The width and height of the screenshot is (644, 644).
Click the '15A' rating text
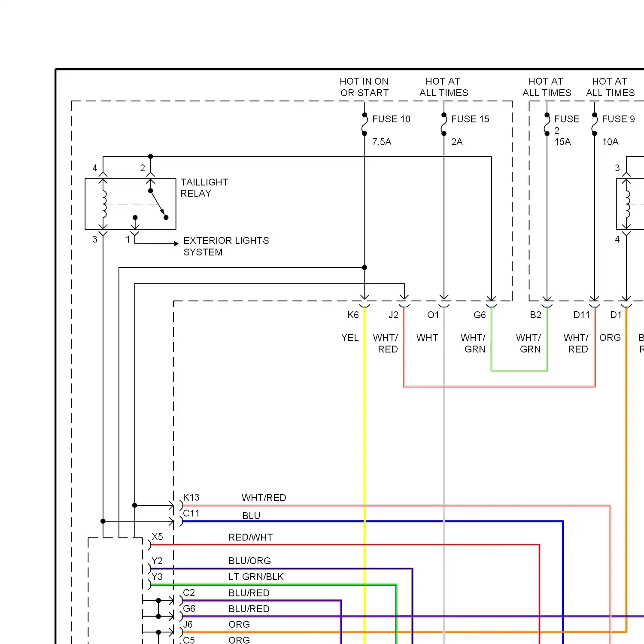pyautogui.click(x=562, y=142)
